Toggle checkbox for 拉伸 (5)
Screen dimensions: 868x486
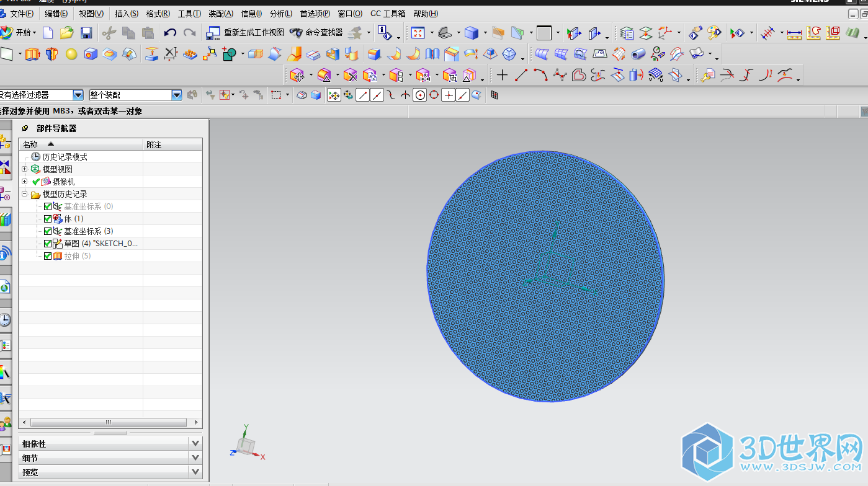click(48, 256)
